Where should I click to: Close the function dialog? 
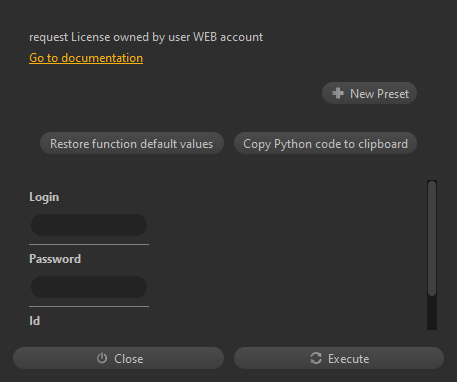pyautogui.click(x=118, y=358)
